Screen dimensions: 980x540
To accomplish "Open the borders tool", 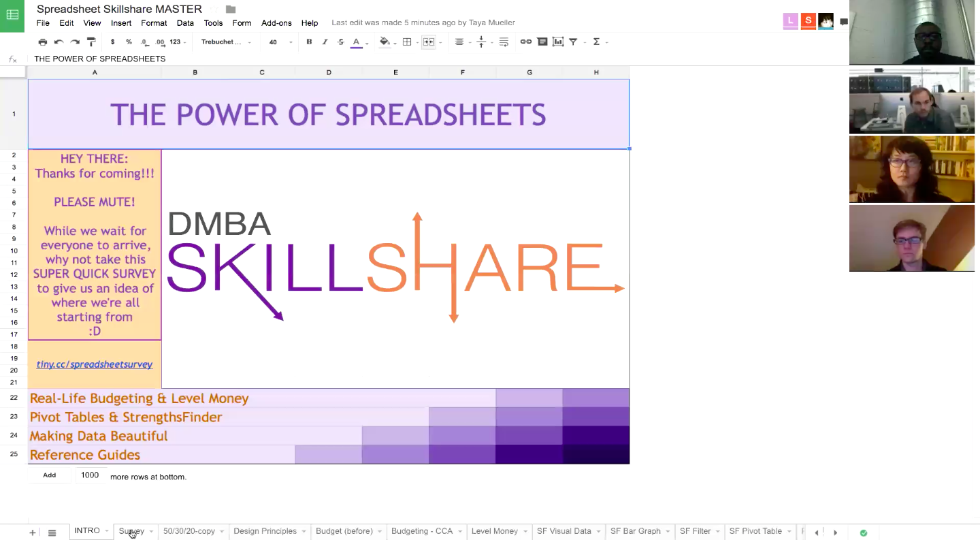I will coord(407,42).
